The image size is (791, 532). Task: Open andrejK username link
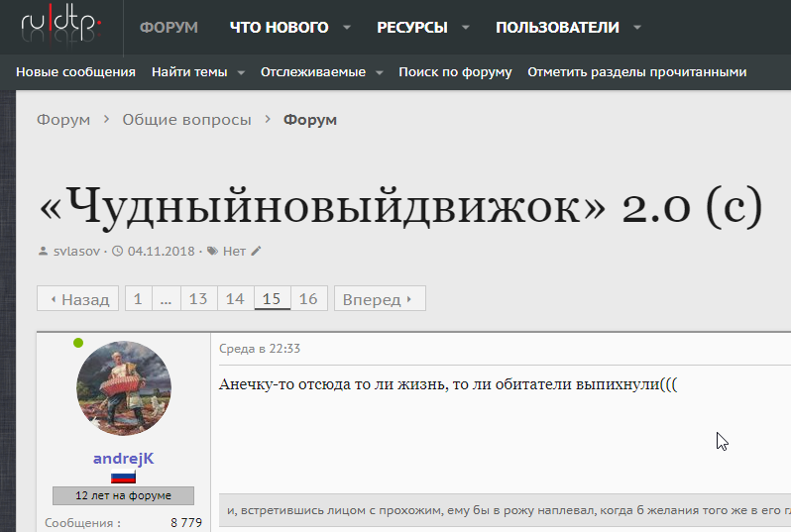tap(124, 459)
